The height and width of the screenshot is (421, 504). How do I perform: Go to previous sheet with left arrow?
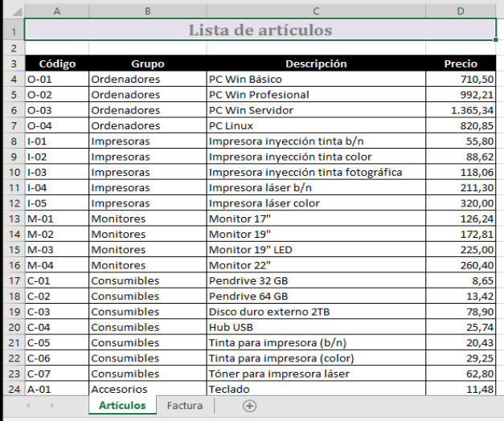pos(28,406)
